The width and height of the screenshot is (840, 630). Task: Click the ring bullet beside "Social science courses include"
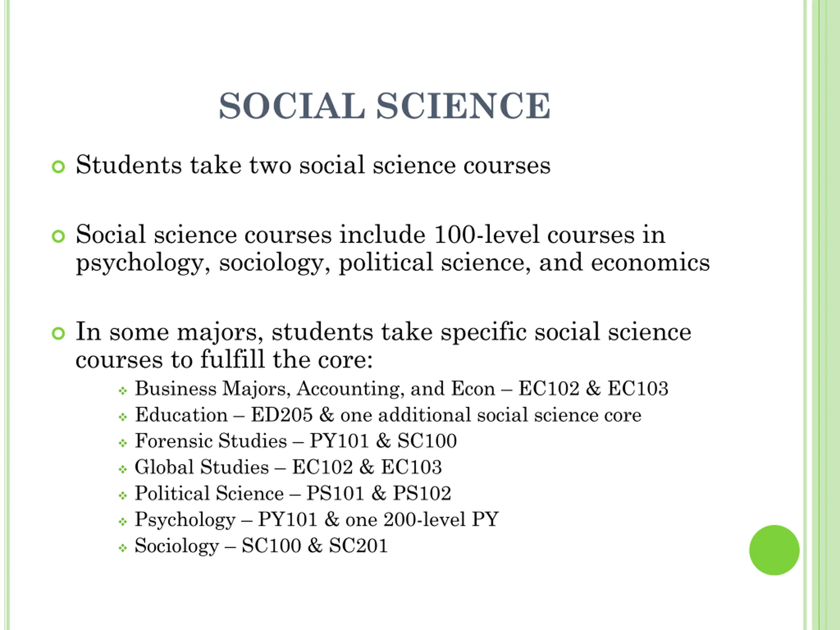(58, 236)
